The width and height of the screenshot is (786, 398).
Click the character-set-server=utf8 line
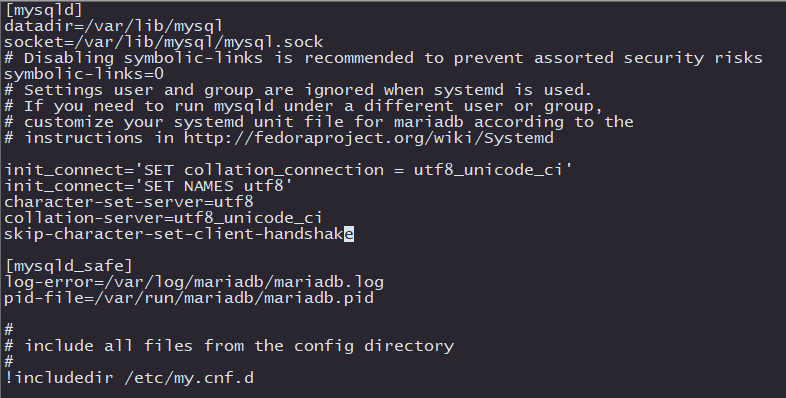pyautogui.click(x=129, y=202)
